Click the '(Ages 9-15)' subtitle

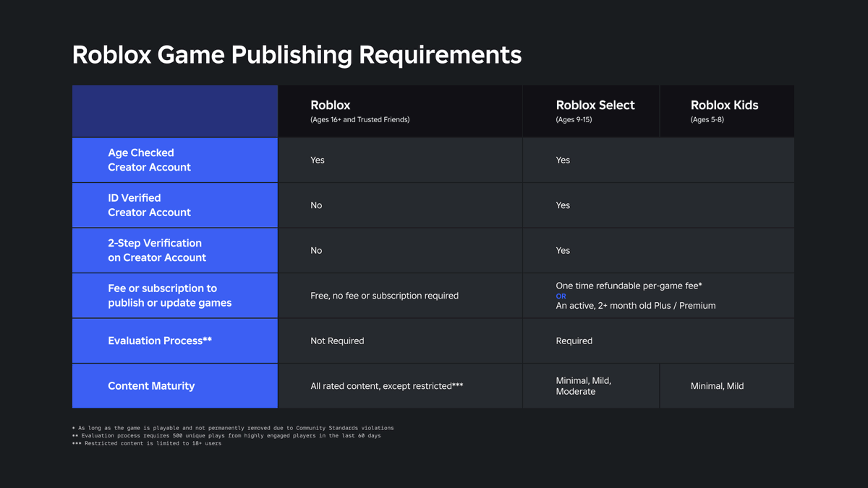coord(574,120)
